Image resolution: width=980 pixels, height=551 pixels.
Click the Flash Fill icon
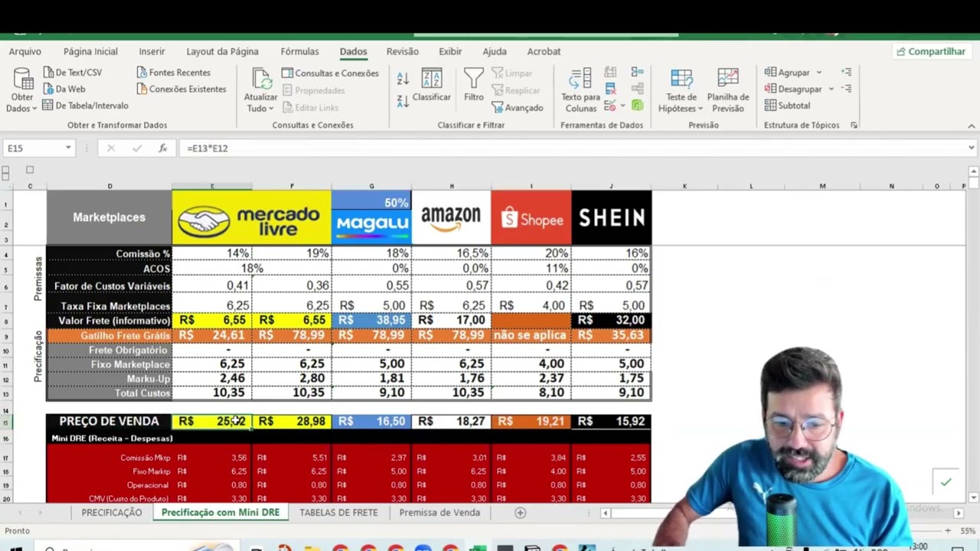pyautogui.click(x=610, y=72)
